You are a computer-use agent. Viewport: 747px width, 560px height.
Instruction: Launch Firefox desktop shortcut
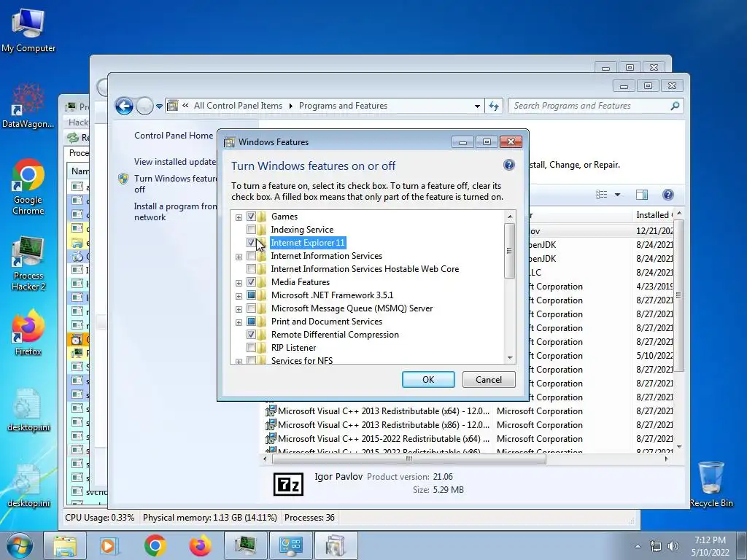[x=28, y=332]
